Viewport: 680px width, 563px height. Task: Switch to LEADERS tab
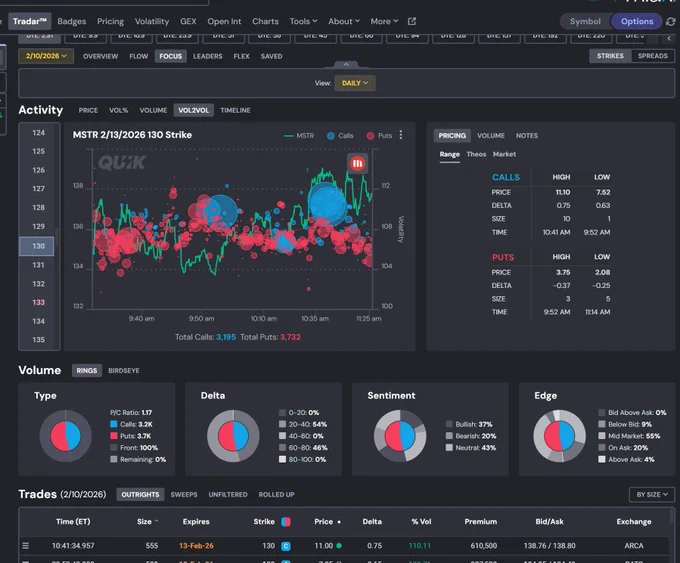(x=207, y=56)
